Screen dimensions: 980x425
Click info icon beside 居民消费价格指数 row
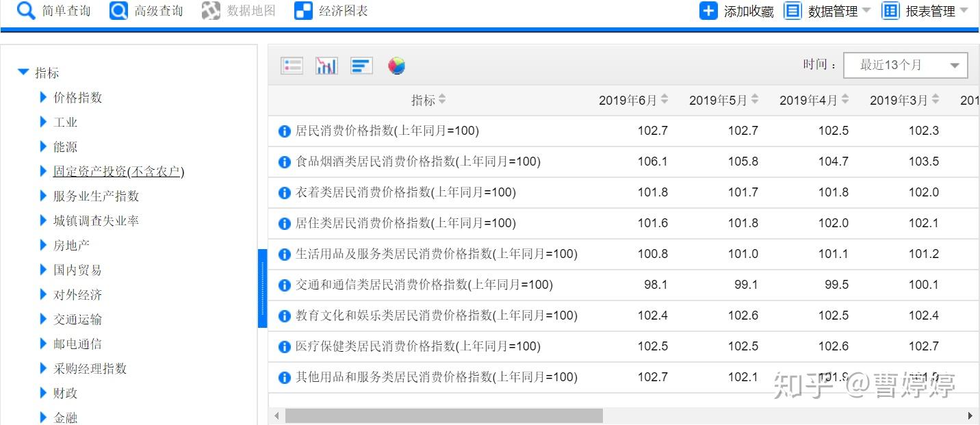click(285, 131)
